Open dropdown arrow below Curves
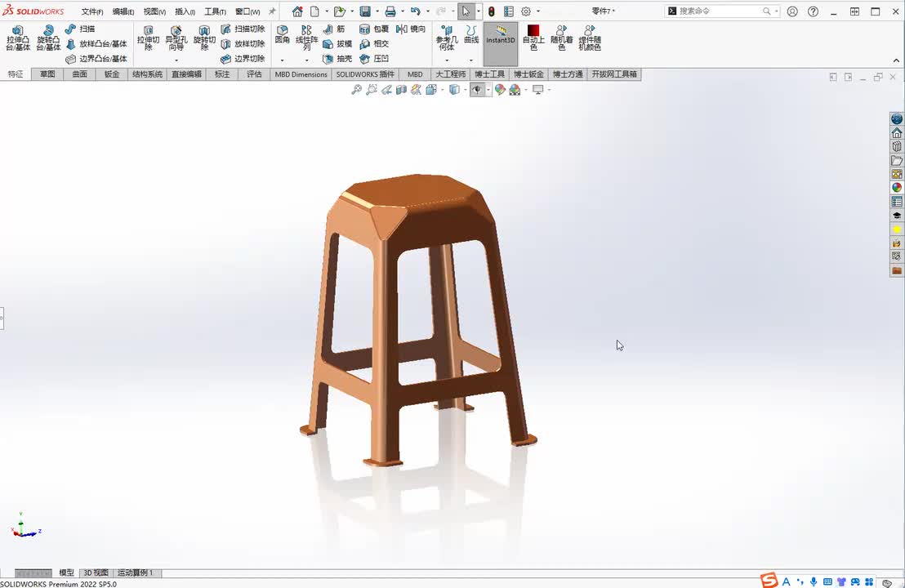Screen dimensions: 905x588 (471, 60)
